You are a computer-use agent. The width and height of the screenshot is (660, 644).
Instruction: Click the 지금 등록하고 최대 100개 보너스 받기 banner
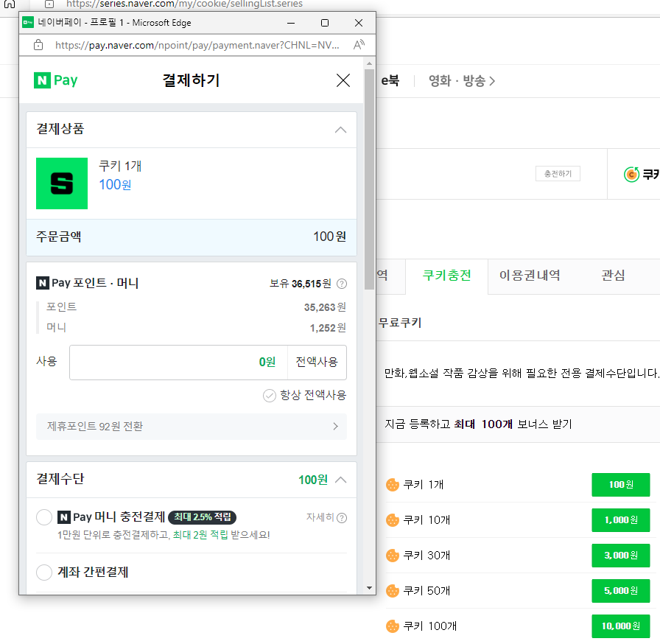478,424
